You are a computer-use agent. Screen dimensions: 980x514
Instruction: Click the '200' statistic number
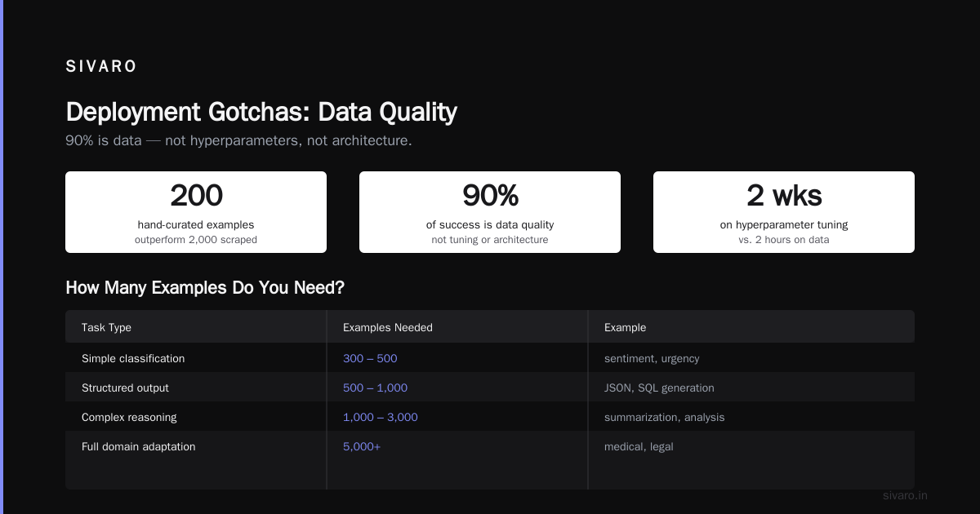tap(196, 196)
